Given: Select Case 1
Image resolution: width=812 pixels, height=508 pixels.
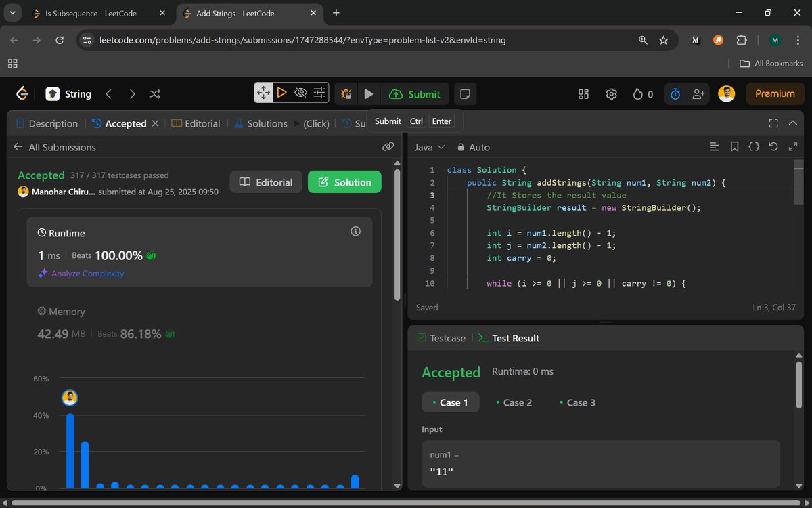Looking at the screenshot, I should [x=450, y=402].
